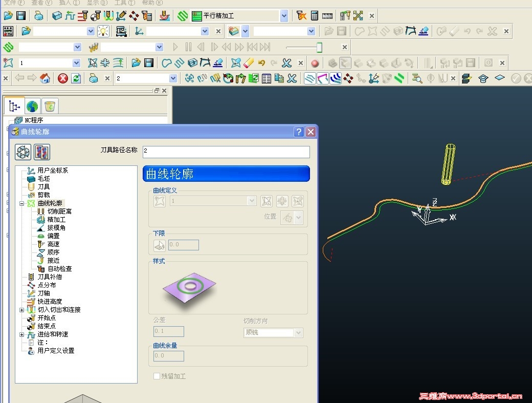
Task: Select 开始点 tree item
Action: (x=47, y=318)
